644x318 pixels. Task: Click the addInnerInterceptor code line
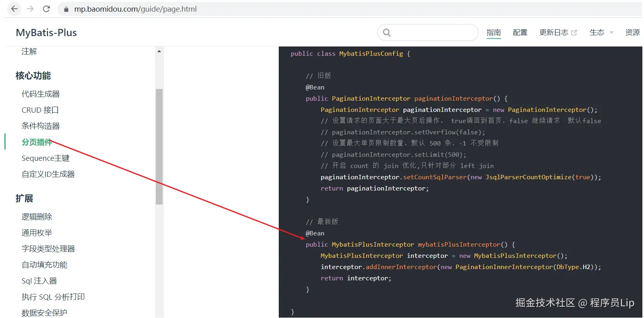click(x=461, y=267)
